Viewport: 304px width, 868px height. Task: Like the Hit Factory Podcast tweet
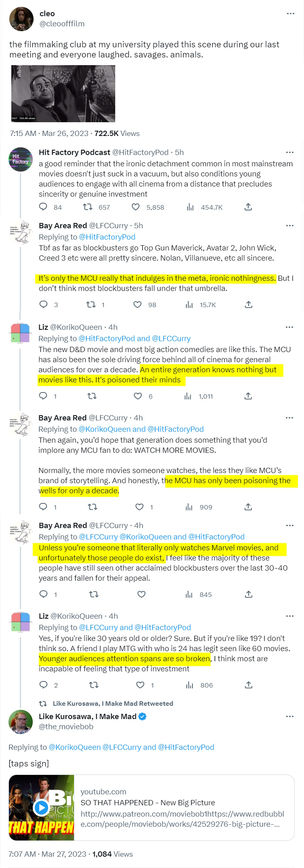[x=136, y=207]
